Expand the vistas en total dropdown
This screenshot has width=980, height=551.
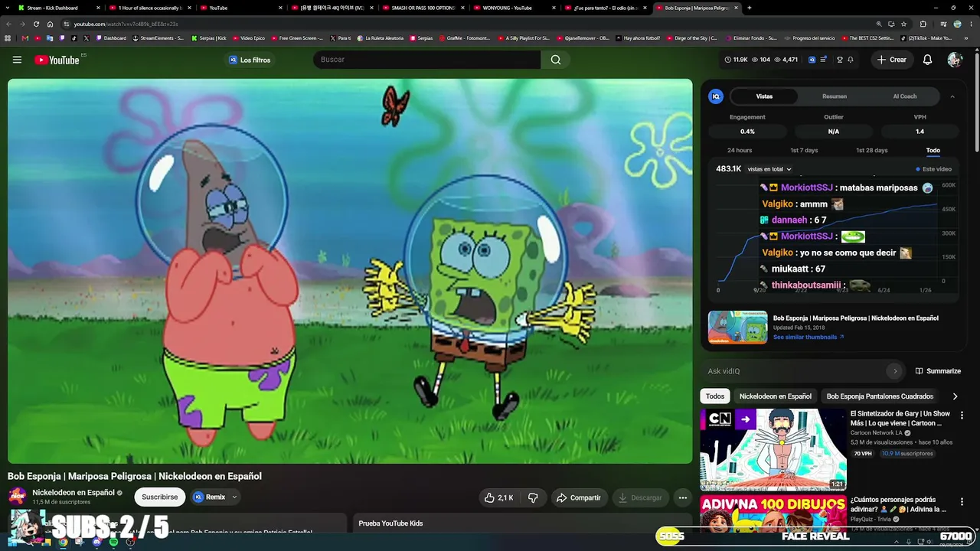[769, 169]
